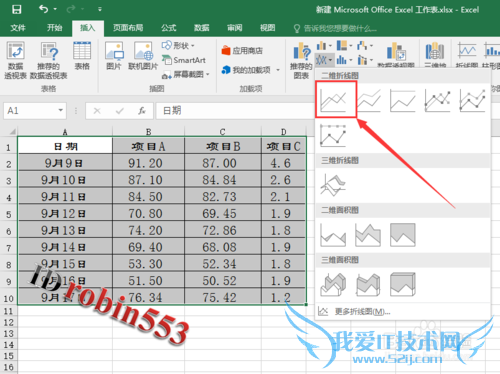Insert 联机图片 online pictures

click(x=143, y=56)
